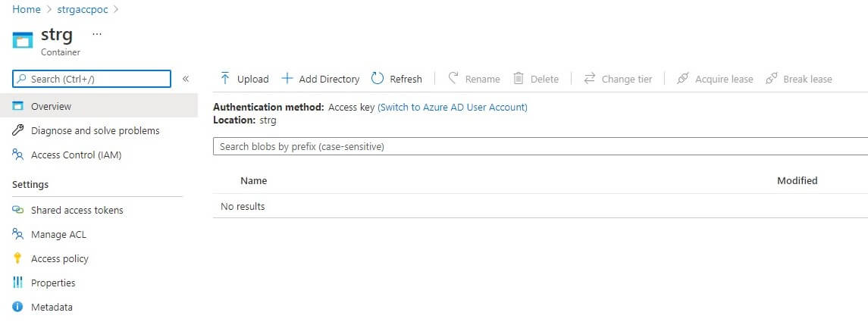Open the Overview menu item
The image size is (868, 325).
[51, 107]
